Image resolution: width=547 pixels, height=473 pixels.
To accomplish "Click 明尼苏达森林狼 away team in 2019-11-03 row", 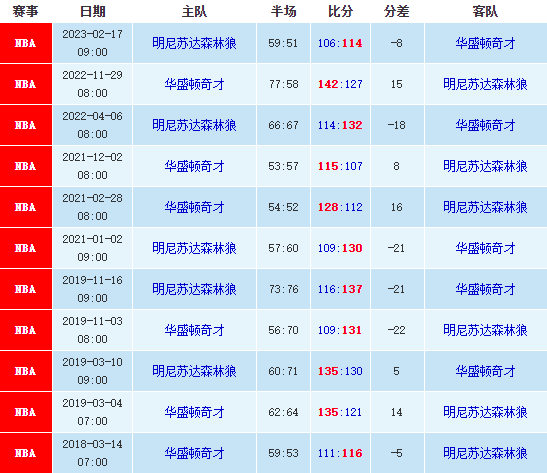I will (x=485, y=330).
